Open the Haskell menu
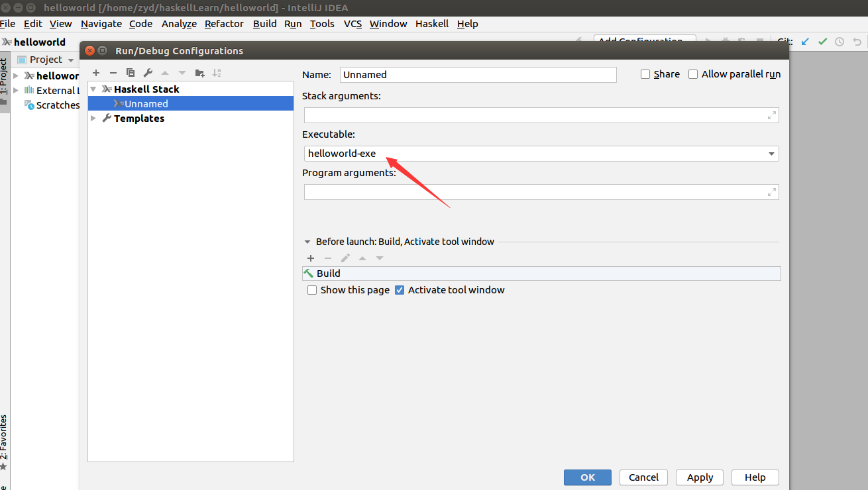The width and height of the screenshot is (868, 490). tap(432, 23)
